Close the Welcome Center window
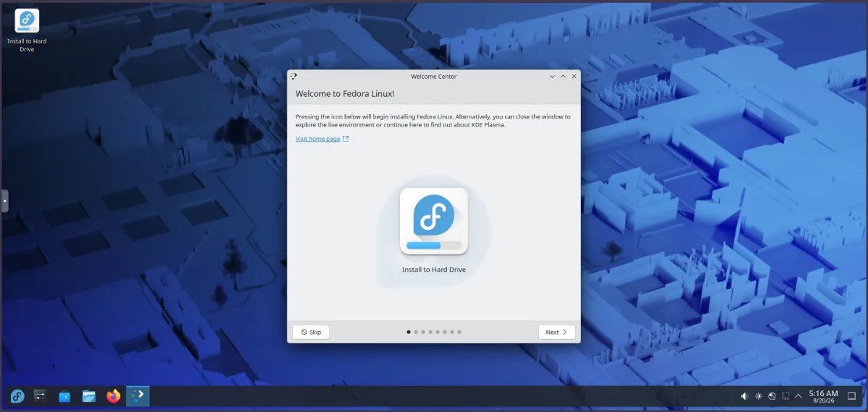868x412 pixels. (574, 76)
